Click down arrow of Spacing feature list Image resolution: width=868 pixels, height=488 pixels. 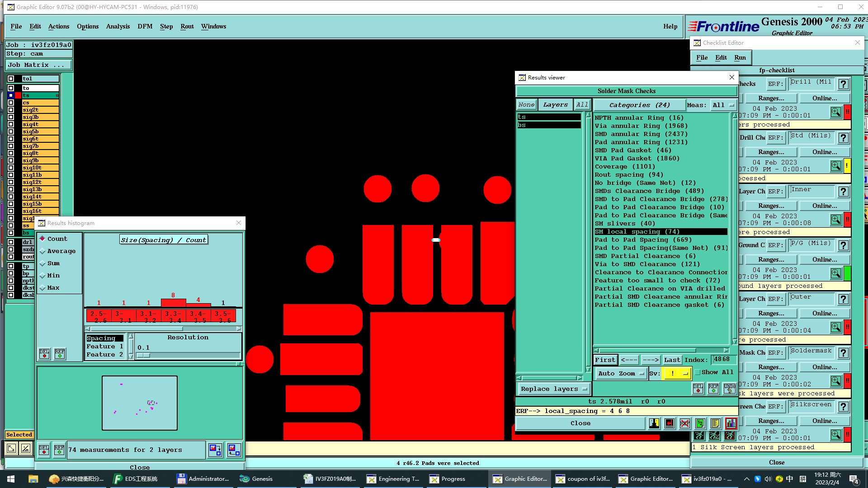[x=131, y=356]
